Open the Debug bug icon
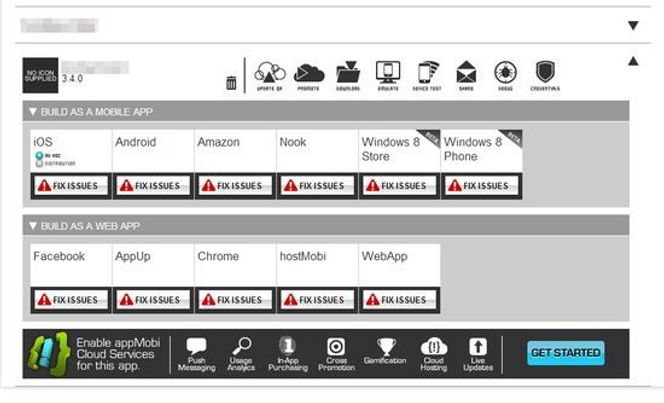 tap(506, 76)
